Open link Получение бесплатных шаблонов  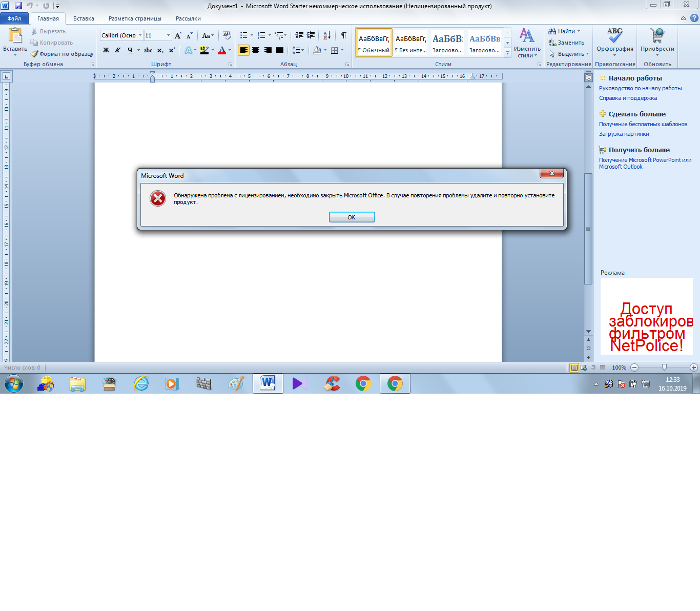pos(643,124)
